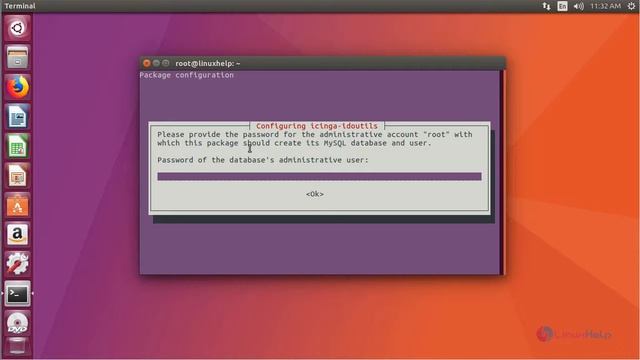The height and width of the screenshot is (360, 640).
Task: Open LibreOffice Impress presentation icon
Action: tap(17, 176)
